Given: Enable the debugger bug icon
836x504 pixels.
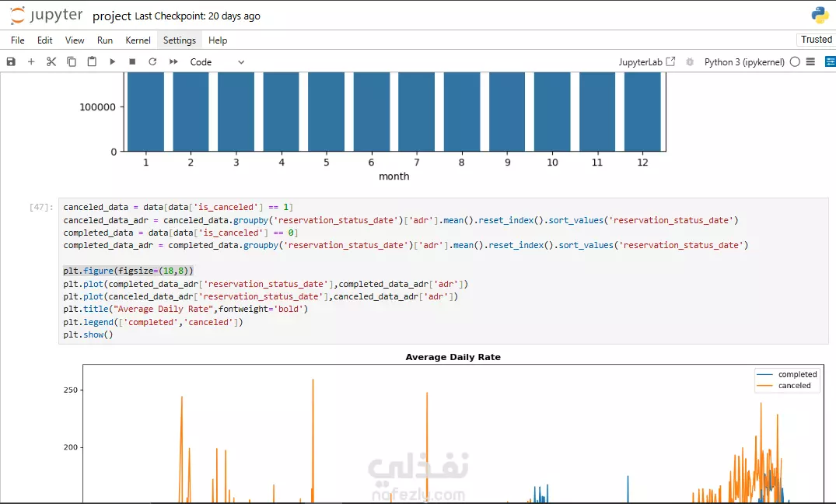Looking at the screenshot, I should click(689, 62).
